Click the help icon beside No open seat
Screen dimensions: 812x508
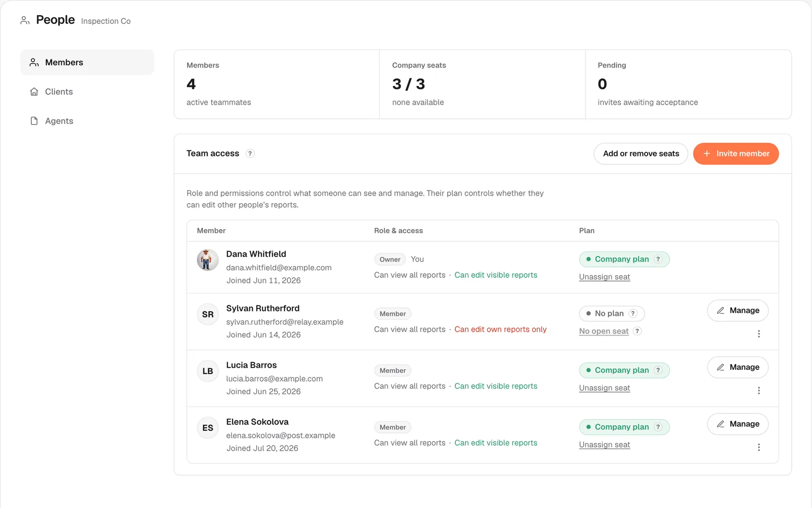[638, 331]
